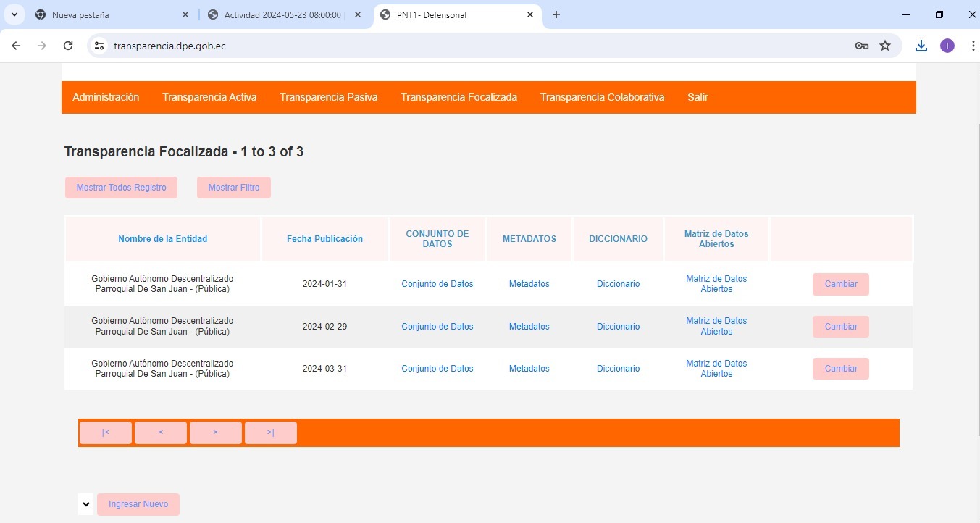The image size is (980, 523).
Task: Click Cambiar for 2024-02-29 row
Action: point(840,327)
